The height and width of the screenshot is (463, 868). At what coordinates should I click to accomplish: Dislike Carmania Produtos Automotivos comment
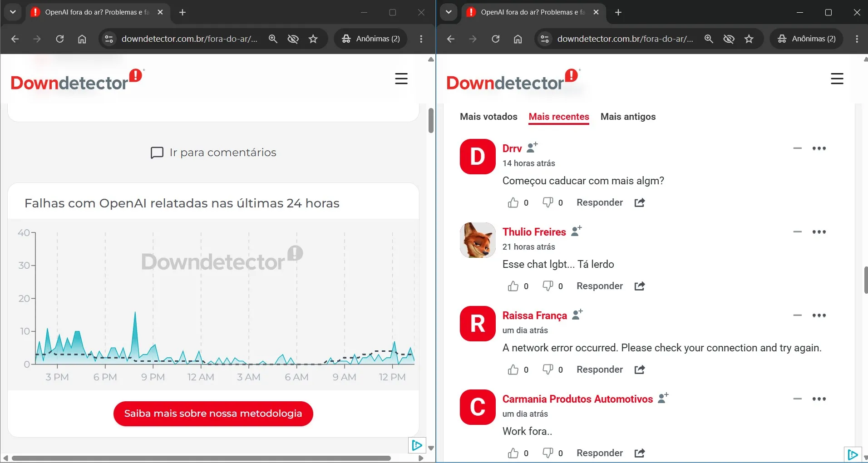(x=547, y=453)
